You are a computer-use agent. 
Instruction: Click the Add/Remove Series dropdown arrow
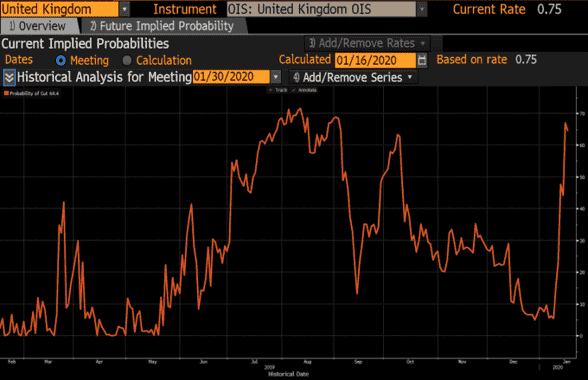(410, 77)
